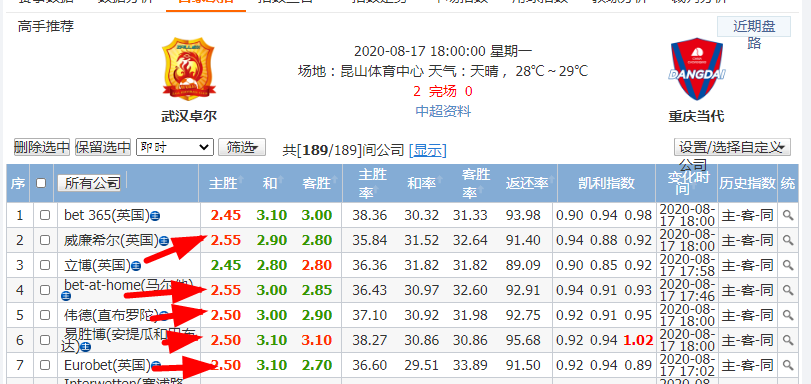Viewport: 811px width, 384px height.
Task: Click blue info icon next to 立博(英国)
Action: coord(136,265)
